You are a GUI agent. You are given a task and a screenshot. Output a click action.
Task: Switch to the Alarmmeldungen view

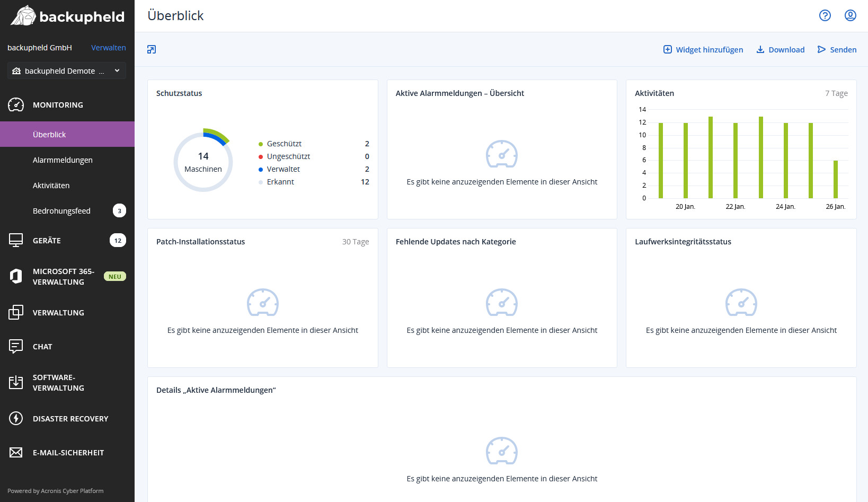click(63, 160)
